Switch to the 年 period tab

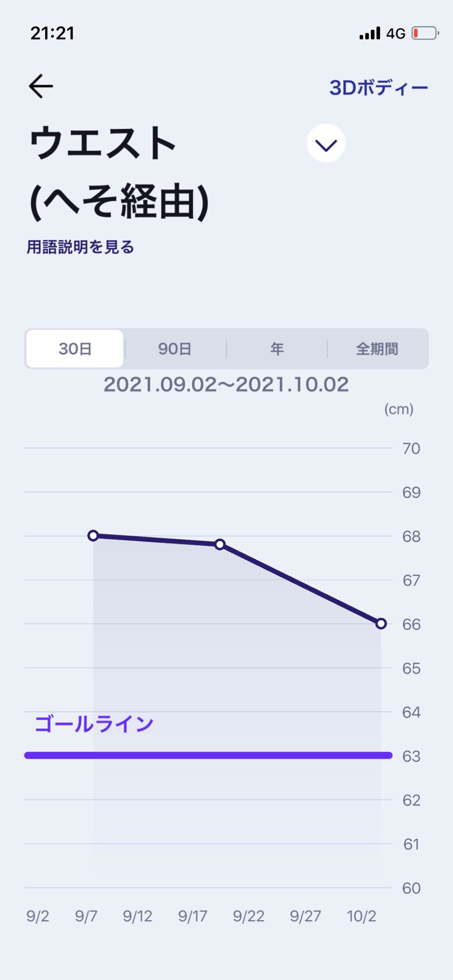point(277,349)
